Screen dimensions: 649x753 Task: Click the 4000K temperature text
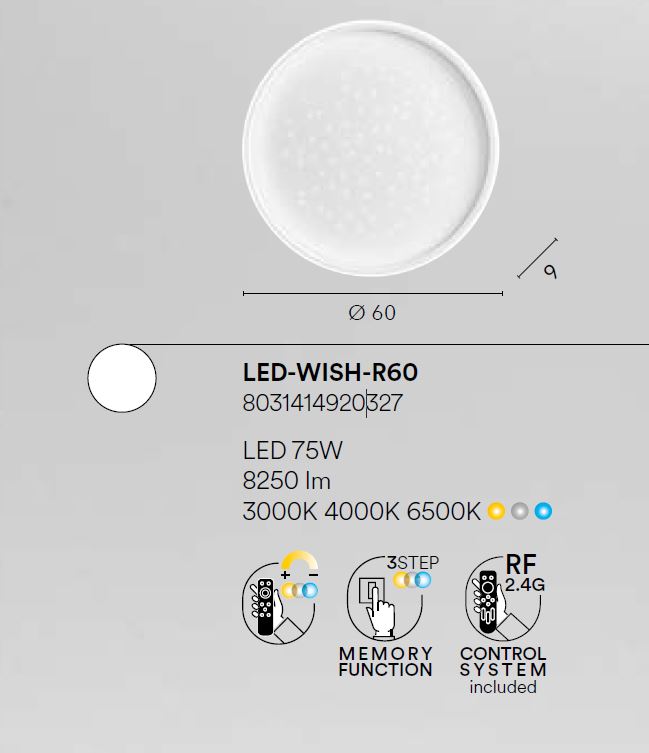tap(362, 511)
